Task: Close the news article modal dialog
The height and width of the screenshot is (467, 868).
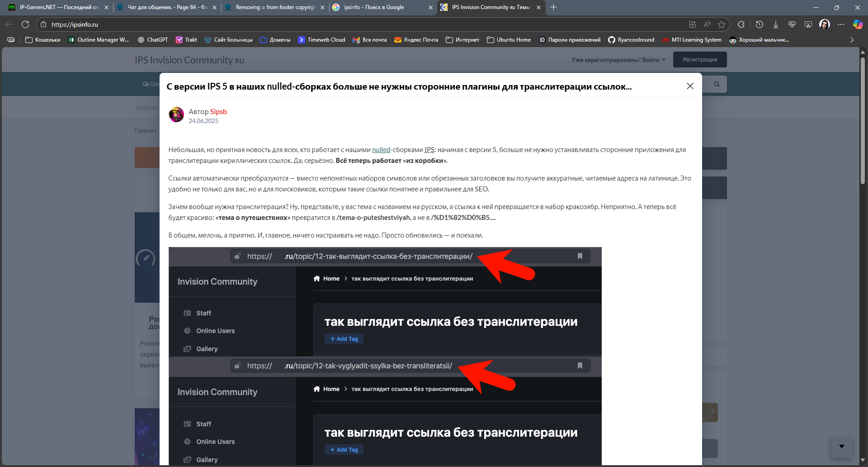Action: coord(690,86)
